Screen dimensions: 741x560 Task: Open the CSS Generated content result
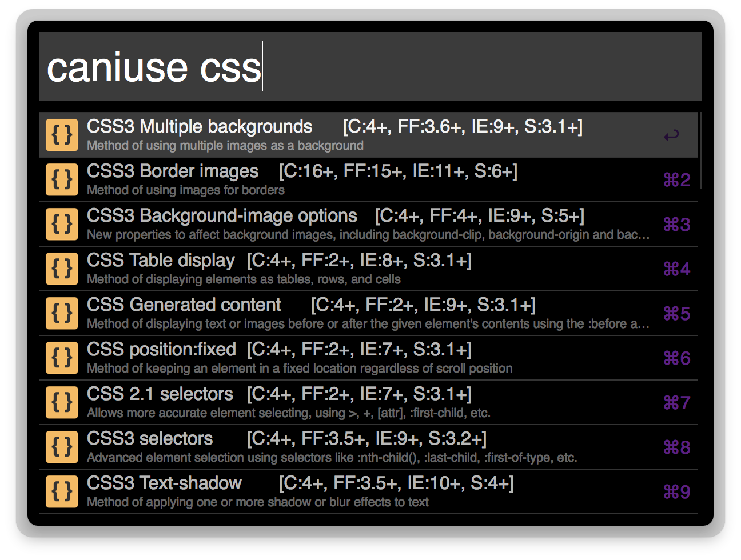click(368, 313)
